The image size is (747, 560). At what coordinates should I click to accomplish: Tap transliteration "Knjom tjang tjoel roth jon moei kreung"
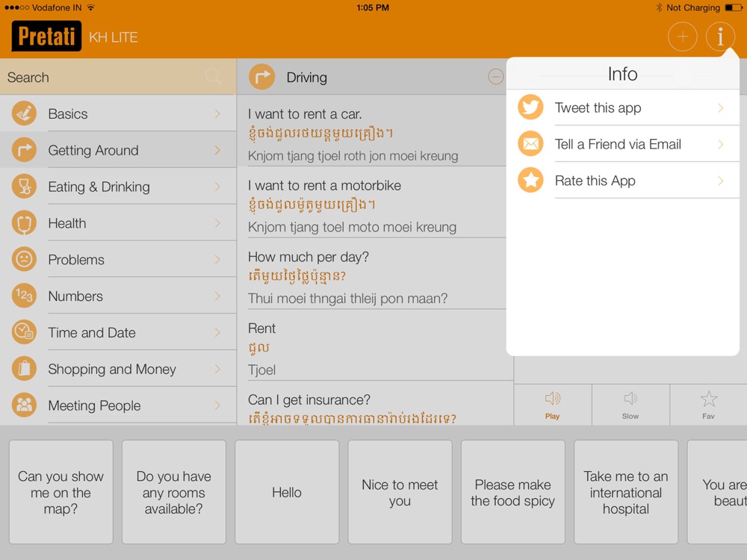click(353, 156)
